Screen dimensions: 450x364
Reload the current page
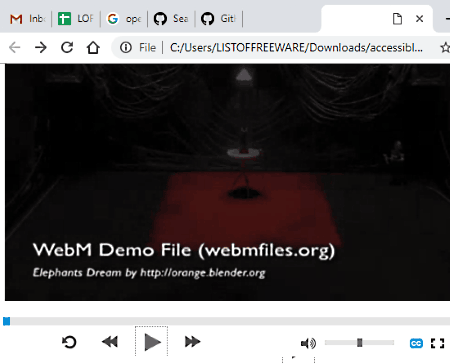[x=67, y=48]
